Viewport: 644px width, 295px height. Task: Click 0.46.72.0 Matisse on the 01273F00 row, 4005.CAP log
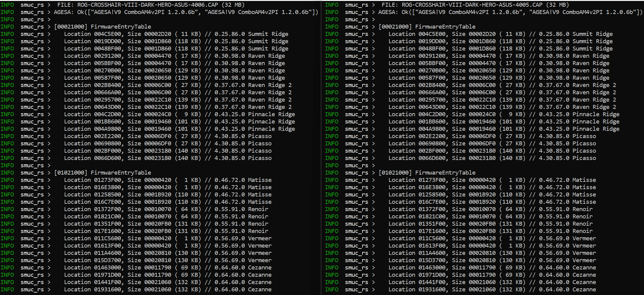(x=567, y=180)
